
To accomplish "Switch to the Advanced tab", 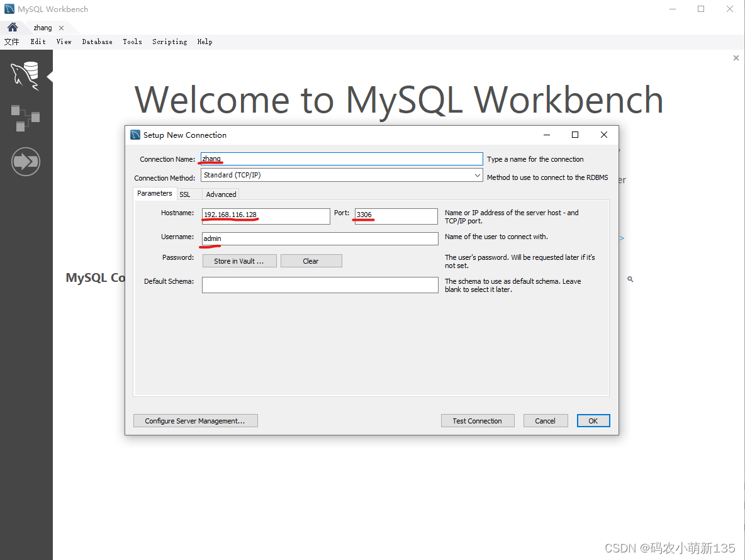I will pos(221,194).
